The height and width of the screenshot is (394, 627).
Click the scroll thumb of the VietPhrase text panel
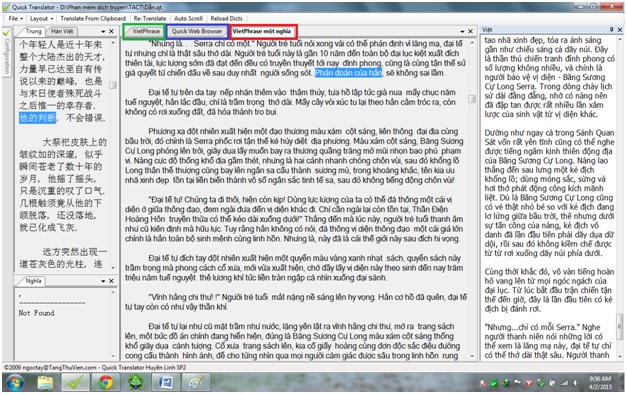click(472, 98)
